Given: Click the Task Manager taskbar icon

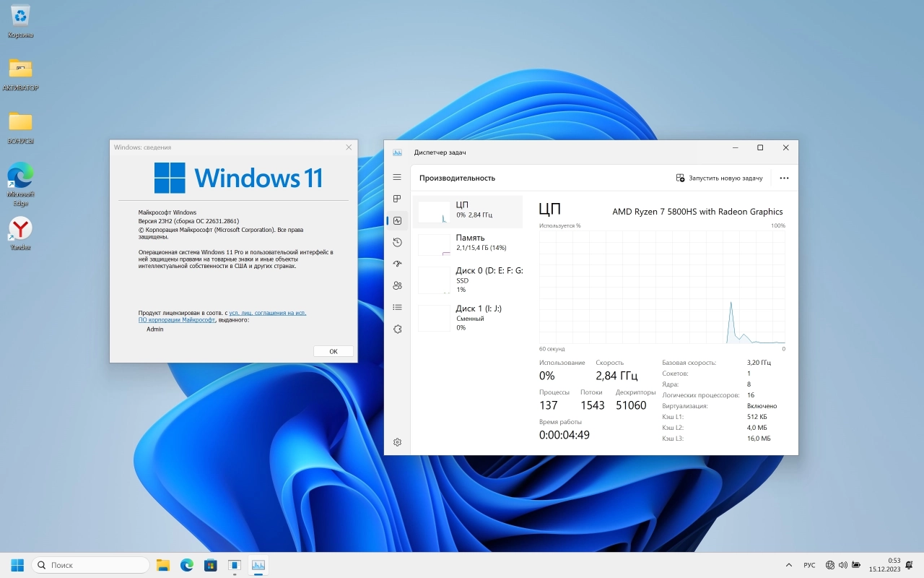Looking at the screenshot, I should click(258, 565).
